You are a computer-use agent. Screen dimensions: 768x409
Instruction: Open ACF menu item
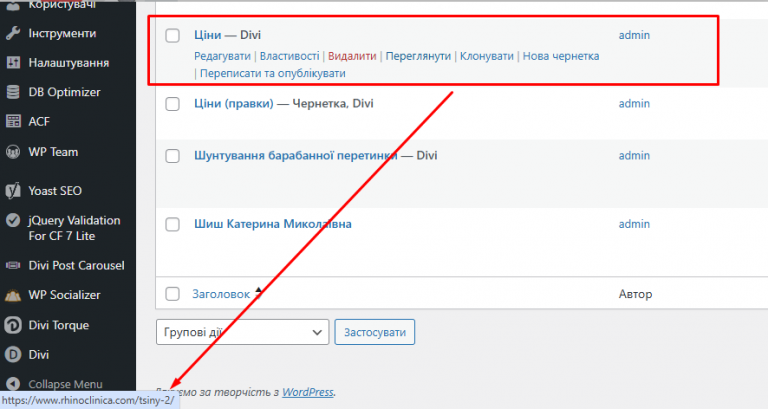[x=39, y=121]
